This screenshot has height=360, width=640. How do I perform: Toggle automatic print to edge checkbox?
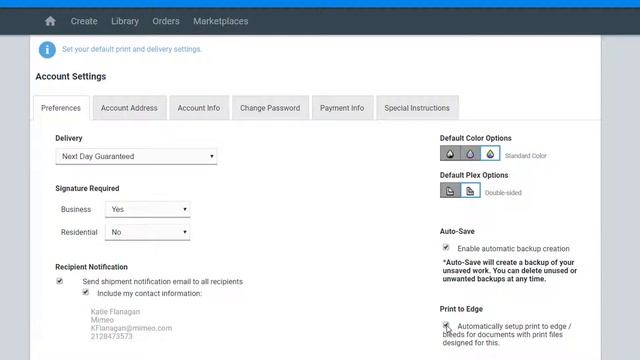click(446, 325)
